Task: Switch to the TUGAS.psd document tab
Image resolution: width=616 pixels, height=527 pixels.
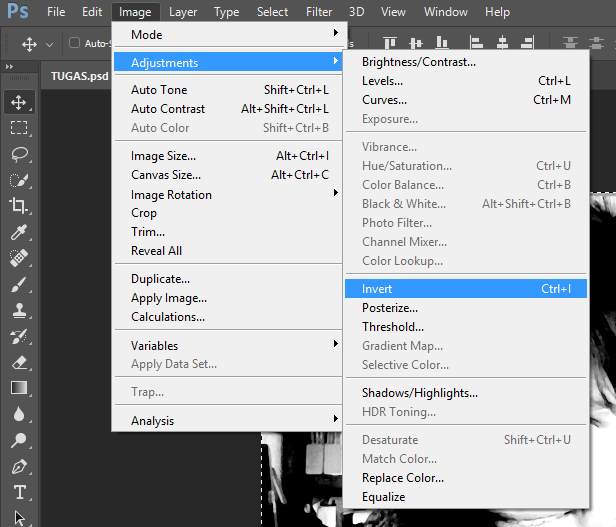Action: (80, 76)
